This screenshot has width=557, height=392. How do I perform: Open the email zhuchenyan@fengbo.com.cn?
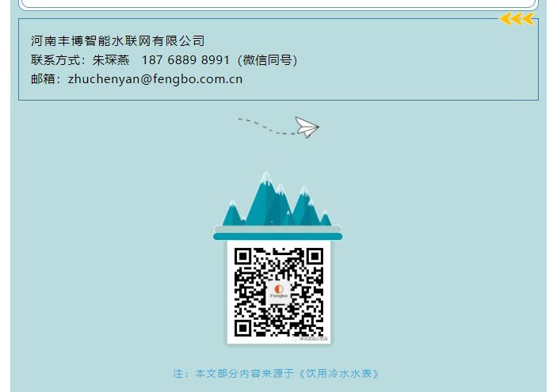click(155, 79)
